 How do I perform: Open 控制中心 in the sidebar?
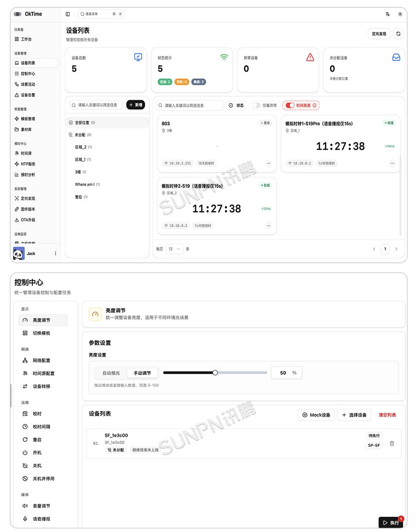[28, 73]
